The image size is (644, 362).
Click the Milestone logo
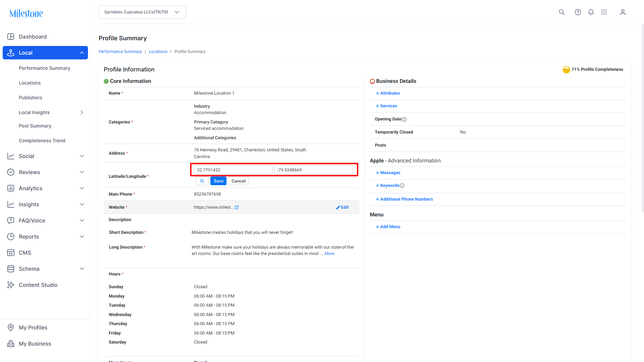tap(26, 13)
